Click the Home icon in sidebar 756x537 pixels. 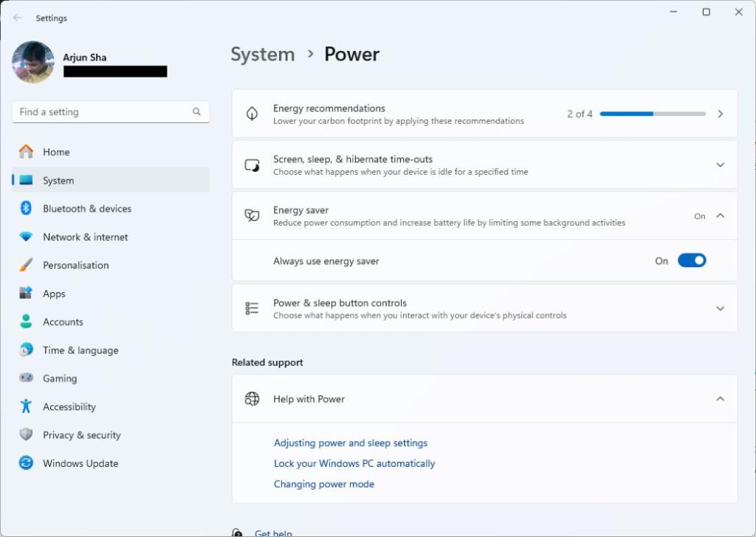pos(26,152)
